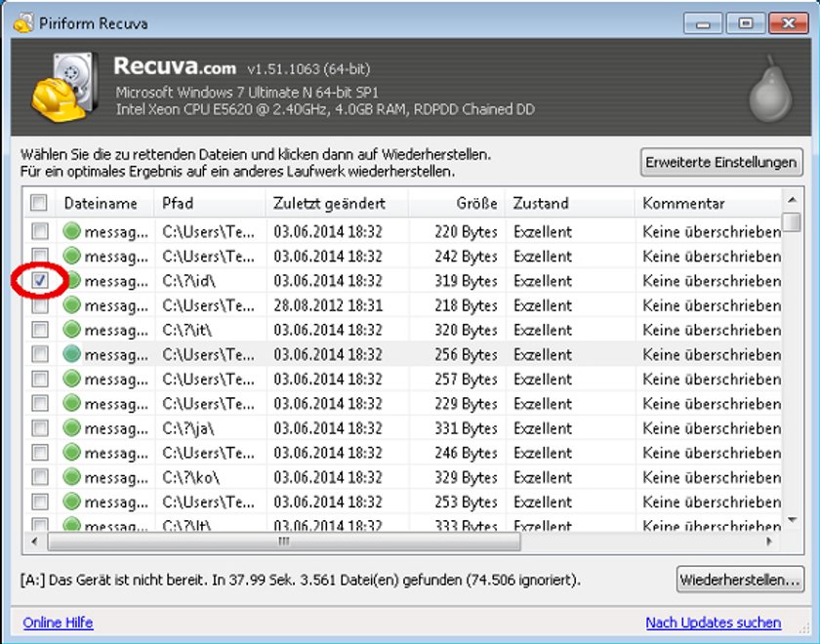The image size is (820, 644).
Task: Sort by the Zuletzt geändert column header
Action: [337, 203]
